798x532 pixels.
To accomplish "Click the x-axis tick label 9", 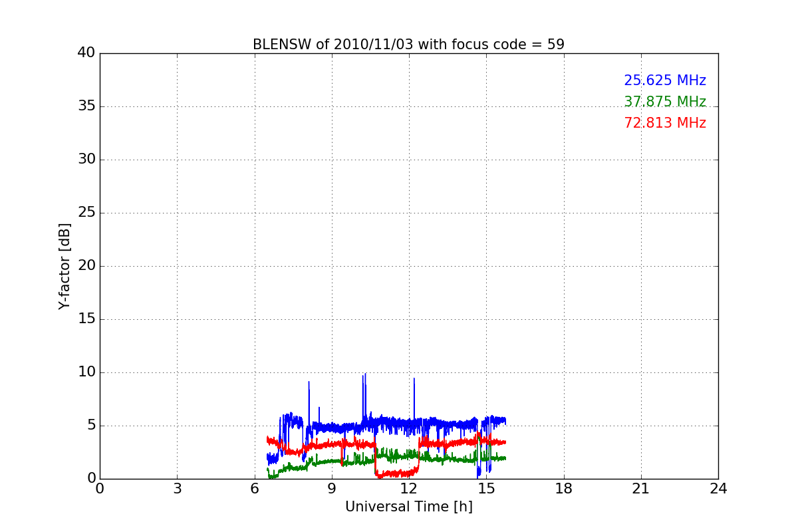I will coord(332,488).
